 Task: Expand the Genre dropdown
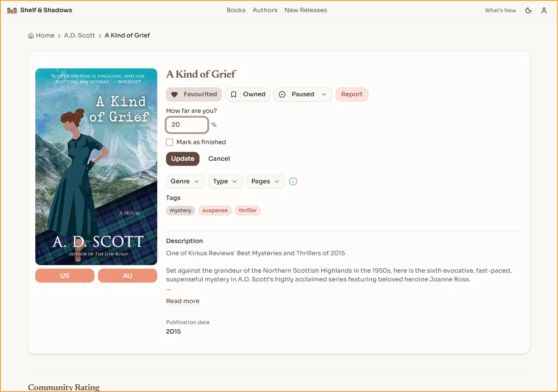click(x=185, y=182)
